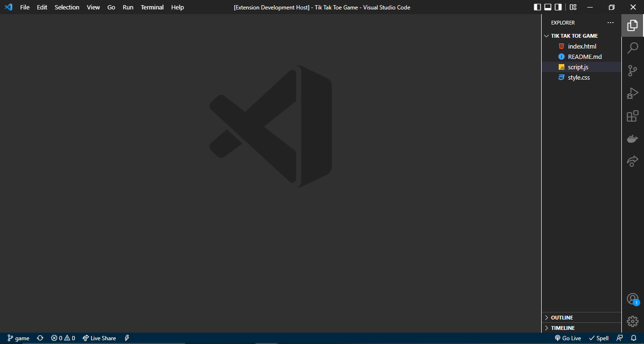
Task: Open the File menu
Action: point(25,7)
